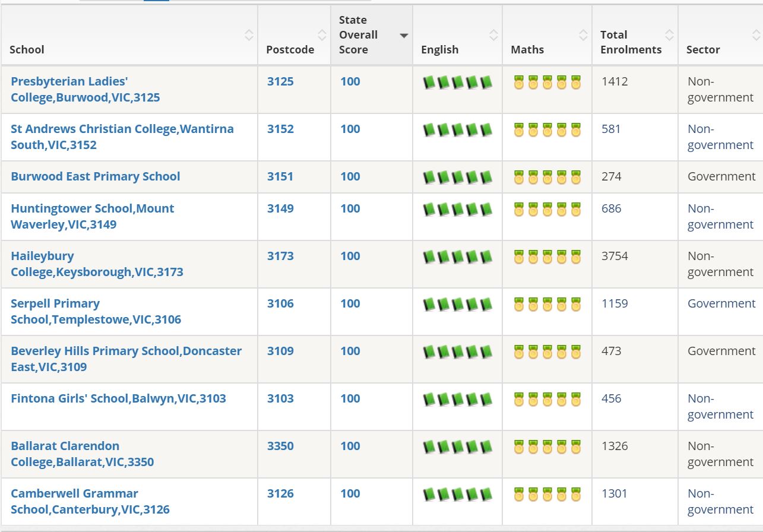Click Maths medal rating for Burwood East Primary
The height and width of the screenshot is (532, 763).
pos(547,177)
